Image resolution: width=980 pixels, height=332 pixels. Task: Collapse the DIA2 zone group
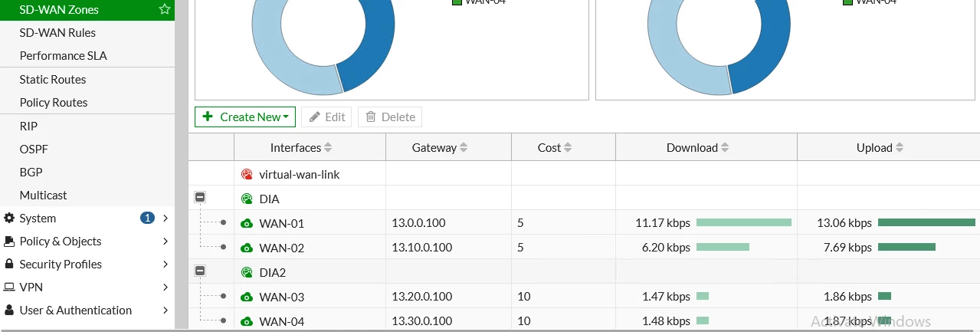click(x=200, y=271)
